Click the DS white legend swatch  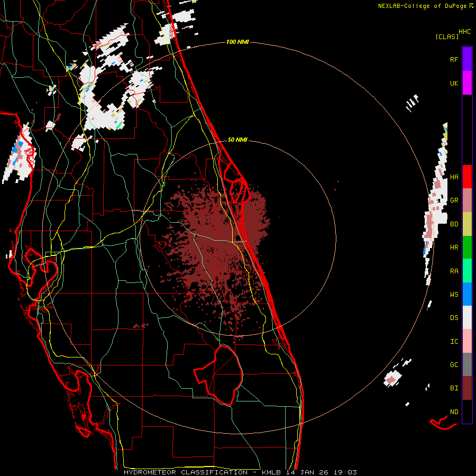coord(467,317)
